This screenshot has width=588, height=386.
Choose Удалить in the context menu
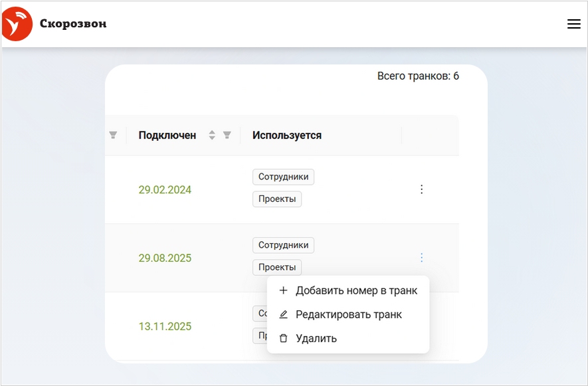[x=316, y=338]
